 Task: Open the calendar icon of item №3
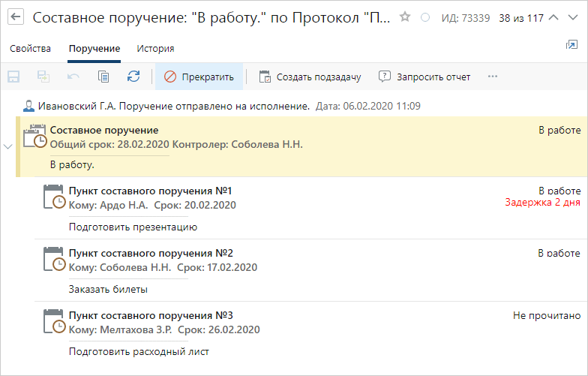(x=54, y=322)
